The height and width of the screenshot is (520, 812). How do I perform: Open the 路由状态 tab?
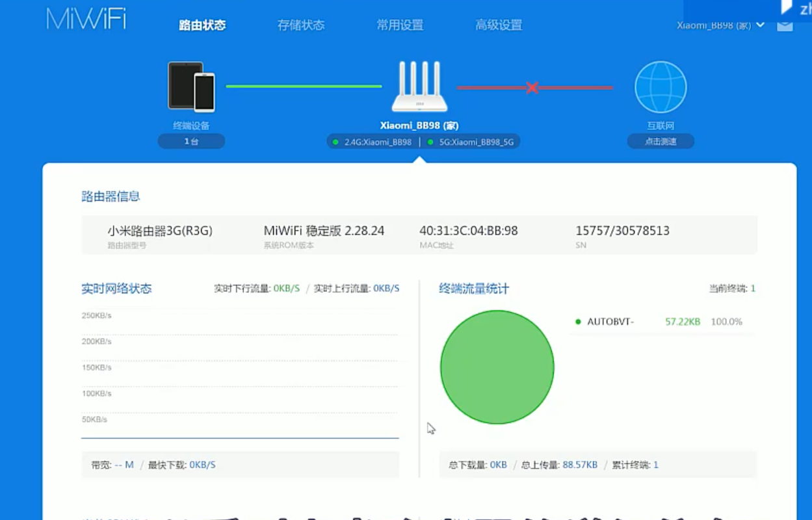tap(202, 25)
